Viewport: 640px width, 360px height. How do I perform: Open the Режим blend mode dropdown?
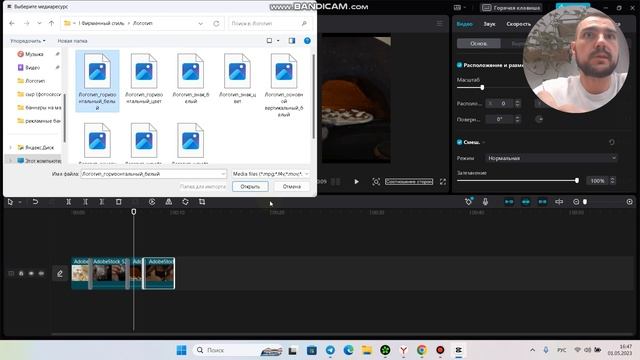tap(551, 158)
